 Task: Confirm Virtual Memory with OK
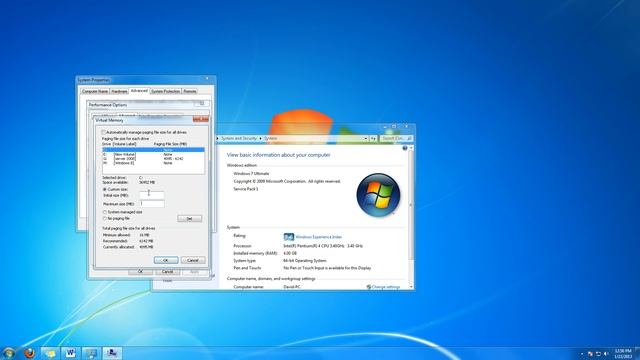166,260
